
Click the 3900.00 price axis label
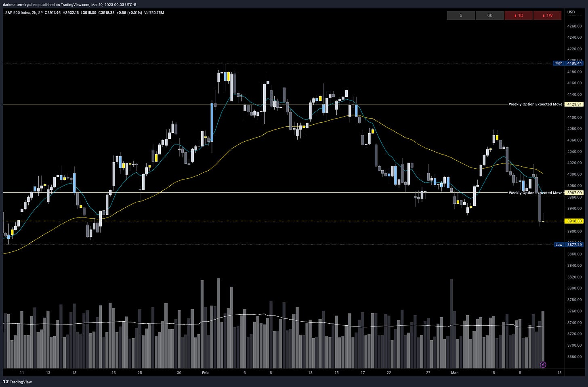[x=574, y=231]
